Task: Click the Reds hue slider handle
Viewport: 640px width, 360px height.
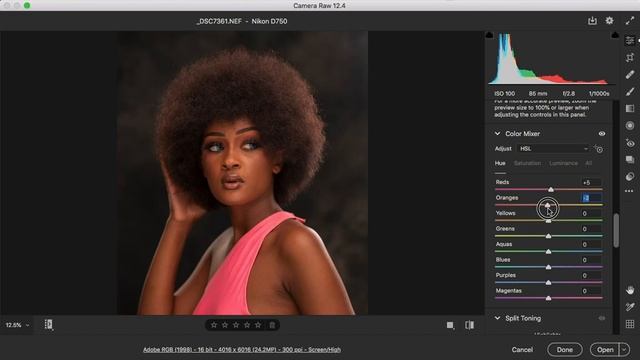Action: (551, 189)
